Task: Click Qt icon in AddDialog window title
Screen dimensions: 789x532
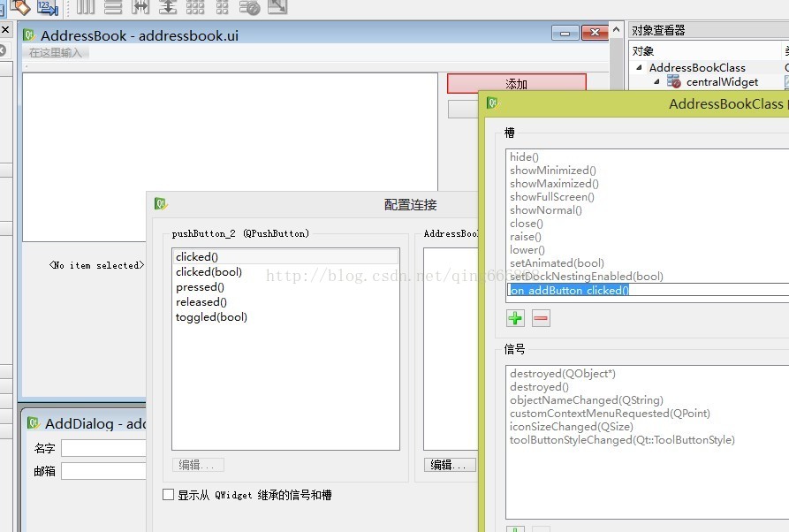Action: tap(34, 422)
